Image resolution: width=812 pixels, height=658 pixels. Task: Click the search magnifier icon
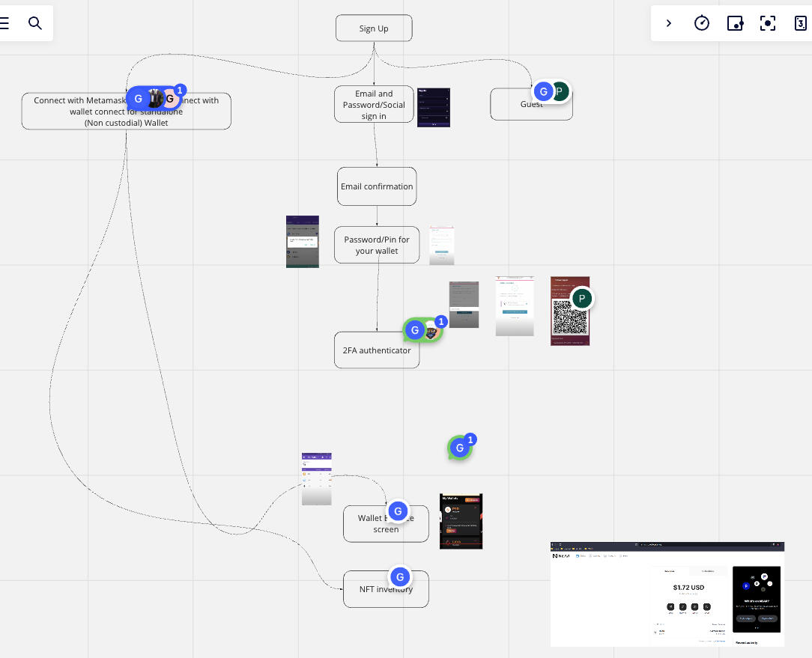35,23
